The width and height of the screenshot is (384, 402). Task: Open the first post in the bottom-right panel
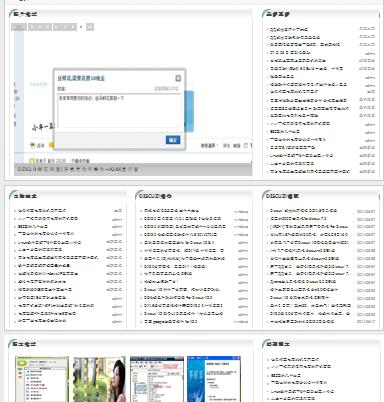294,359
